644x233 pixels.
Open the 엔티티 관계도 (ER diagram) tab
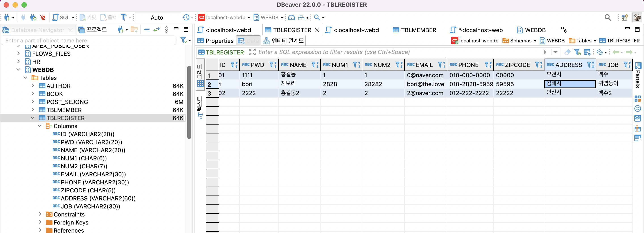pos(284,41)
